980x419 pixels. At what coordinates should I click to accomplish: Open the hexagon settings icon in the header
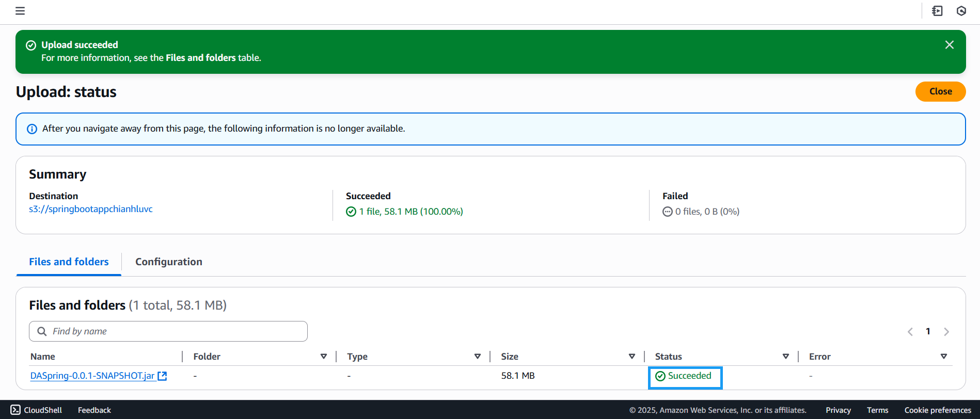961,11
